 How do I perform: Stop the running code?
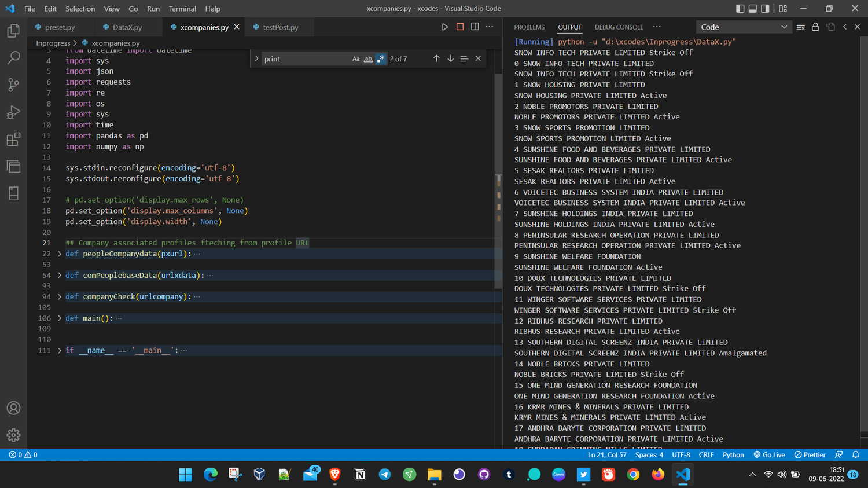click(x=460, y=27)
